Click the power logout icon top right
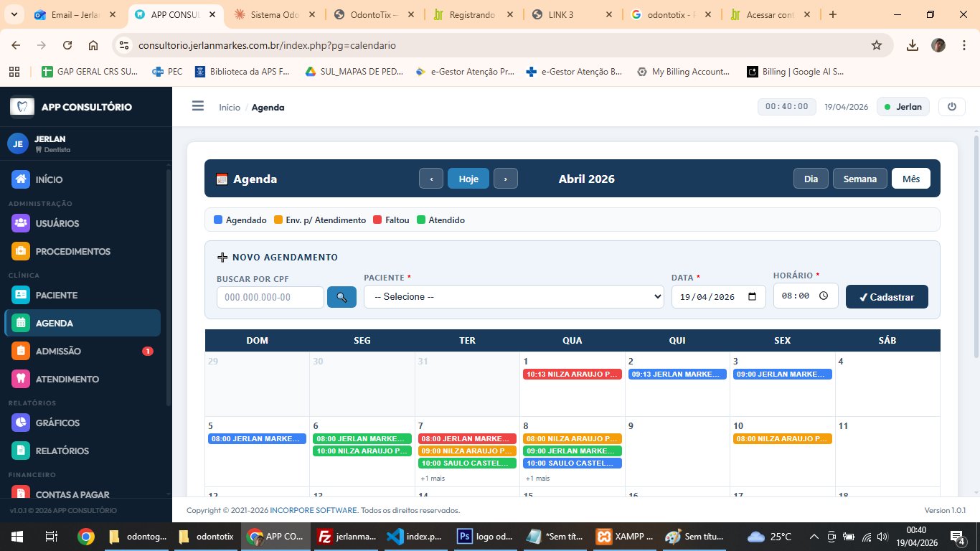 (x=952, y=106)
